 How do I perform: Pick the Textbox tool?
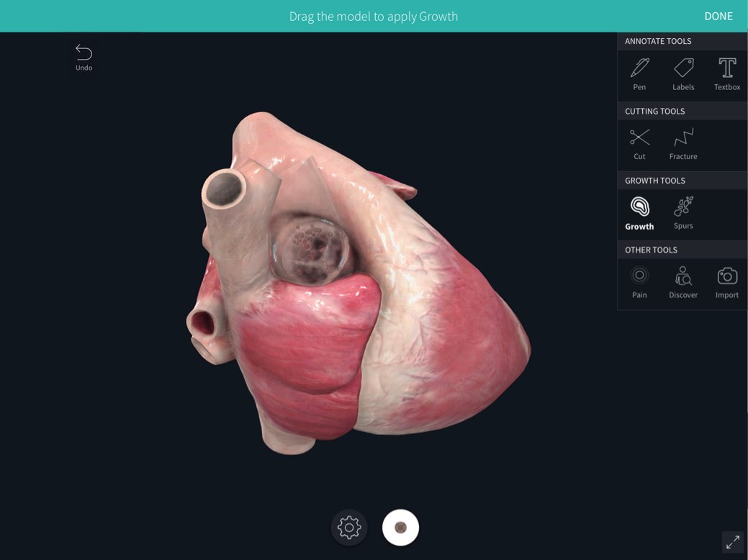[x=727, y=74]
